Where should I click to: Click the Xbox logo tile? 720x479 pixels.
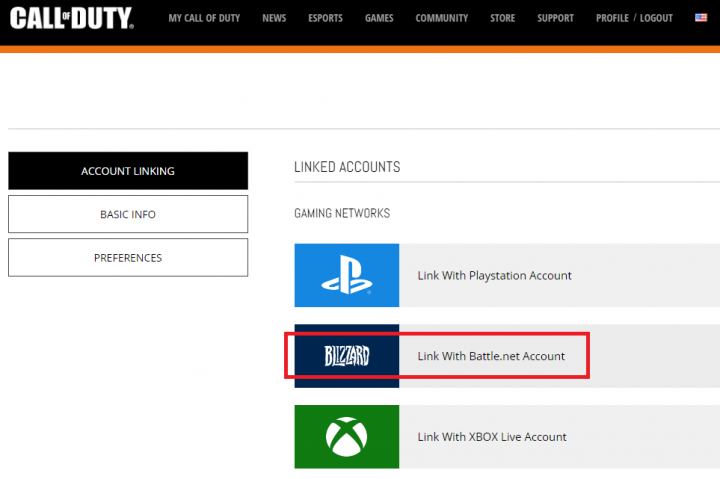[x=347, y=437]
